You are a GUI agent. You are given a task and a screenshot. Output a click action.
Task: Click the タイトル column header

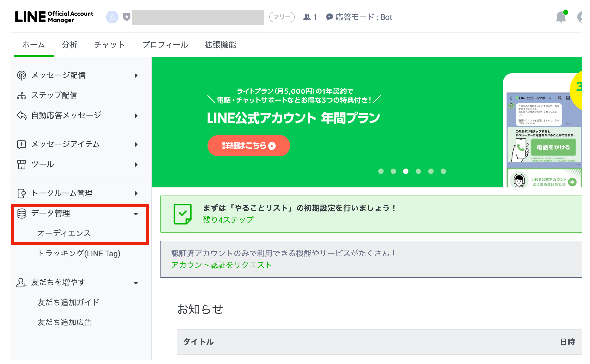coord(198,342)
